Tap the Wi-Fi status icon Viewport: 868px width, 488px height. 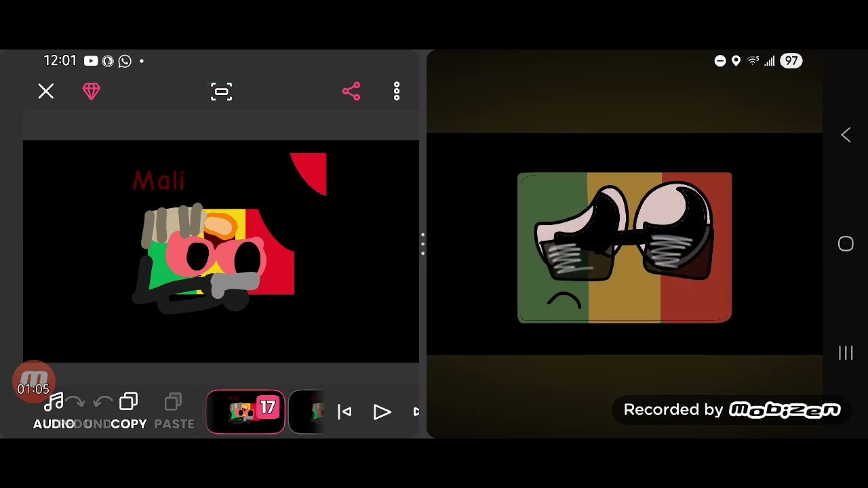pyautogui.click(x=753, y=61)
